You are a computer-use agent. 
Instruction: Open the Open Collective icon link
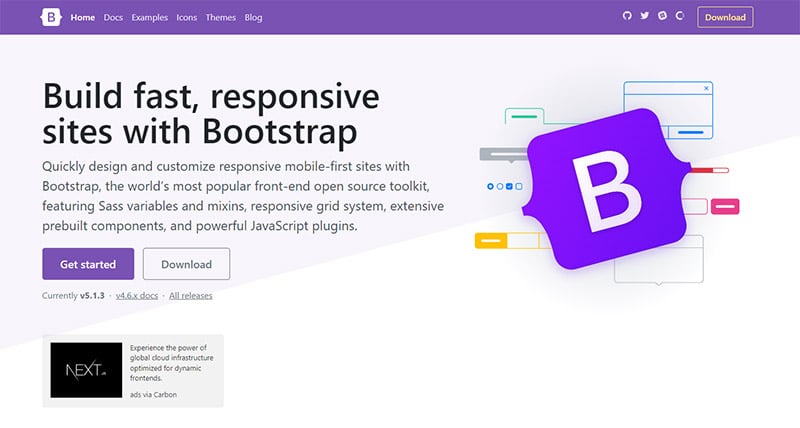(x=680, y=16)
